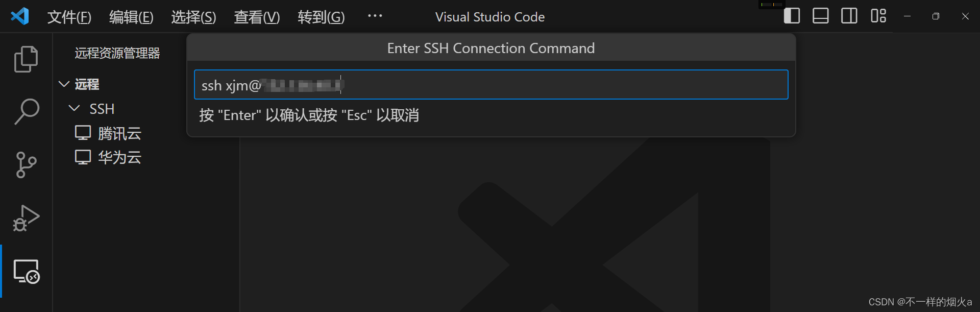Open the Source Control view
The height and width of the screenshot is (312, 980).
26,165
